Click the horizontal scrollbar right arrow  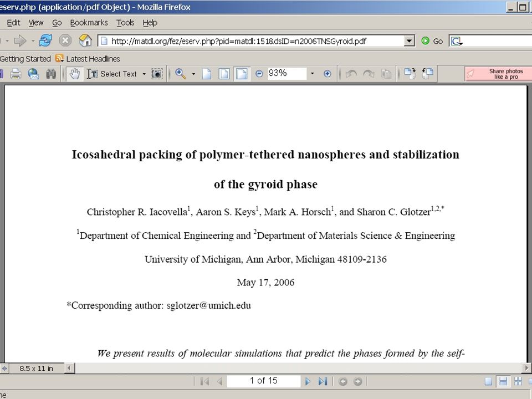pos(526,368)
